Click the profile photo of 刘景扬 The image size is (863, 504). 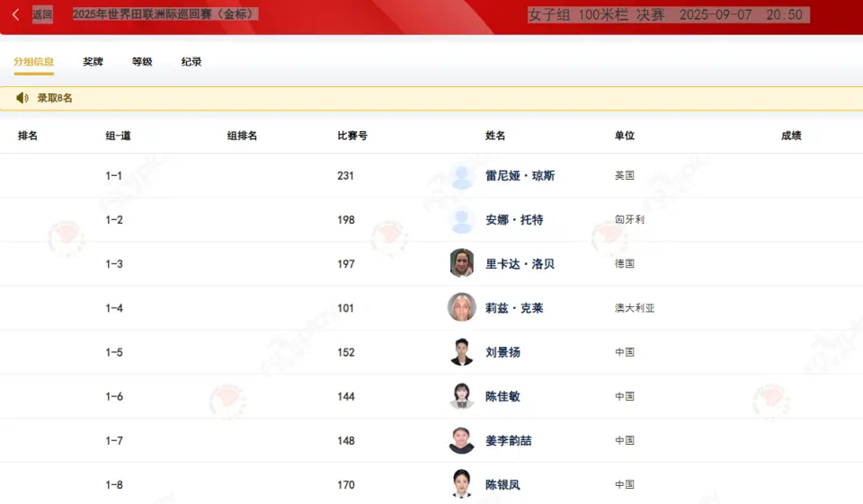[462, 352]
